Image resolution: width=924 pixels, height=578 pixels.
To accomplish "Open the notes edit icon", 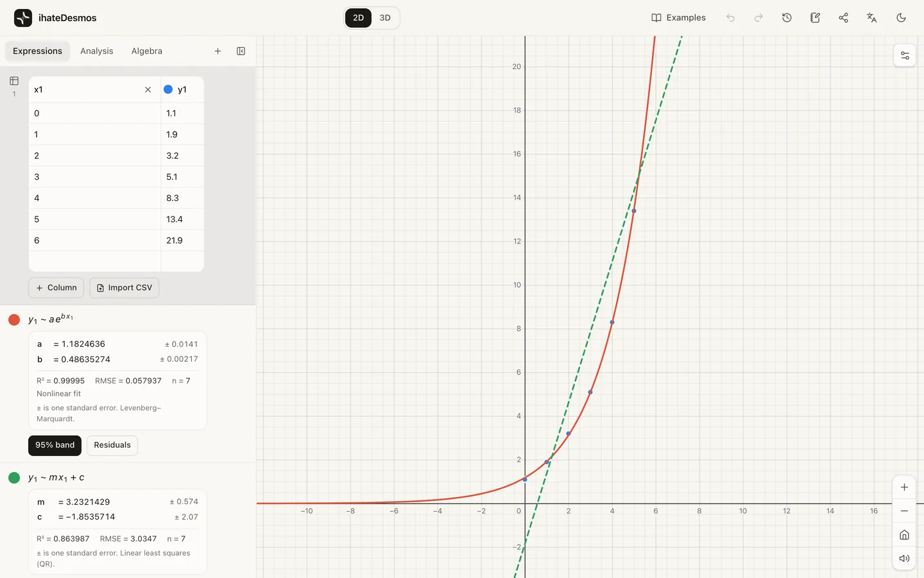I will point(815,18).
